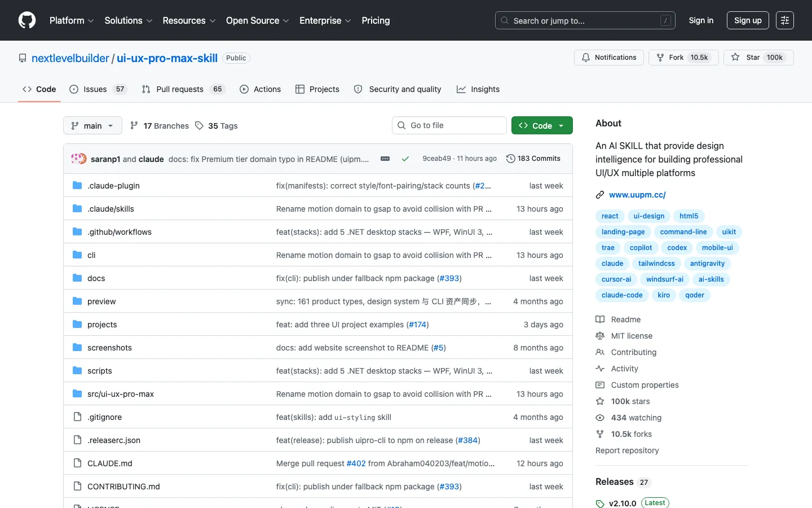
Task: Open the Security and quality tab
Action: [x=398, y=89]
